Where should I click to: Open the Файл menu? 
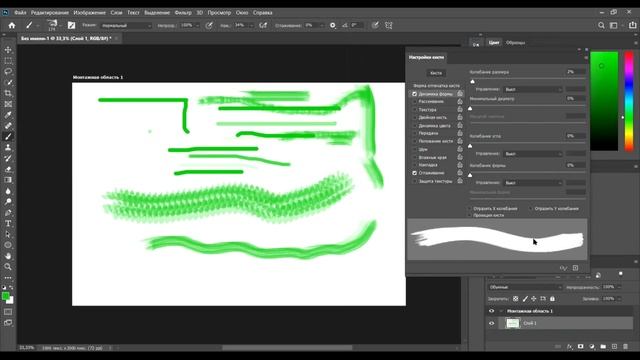point(20,13)
